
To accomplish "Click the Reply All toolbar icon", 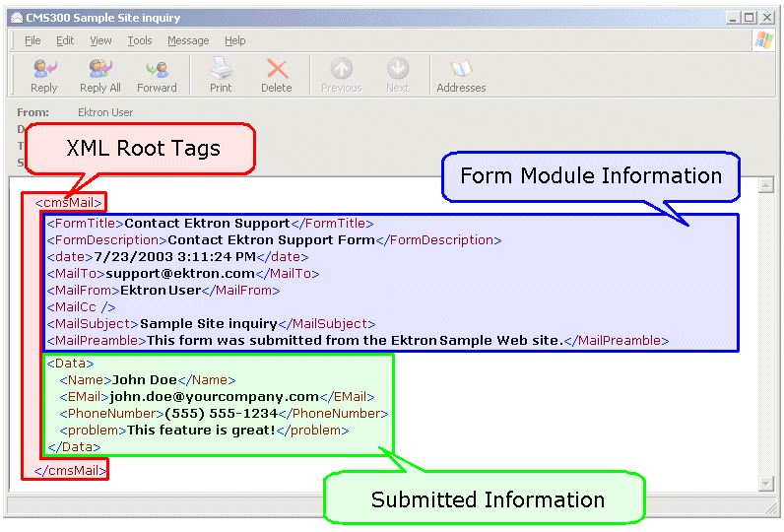I will tap(100, 69).
